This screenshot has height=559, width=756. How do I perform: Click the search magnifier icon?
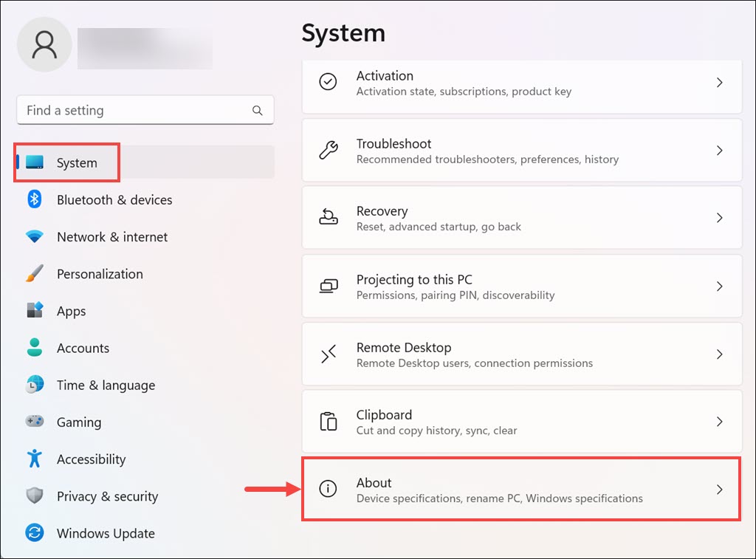click(x=258, y=111)
